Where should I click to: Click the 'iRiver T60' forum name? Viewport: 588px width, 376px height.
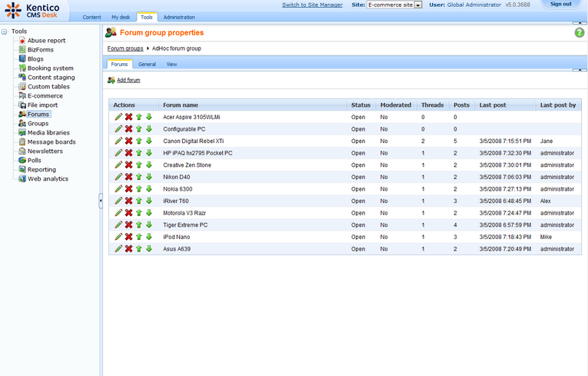176,201
